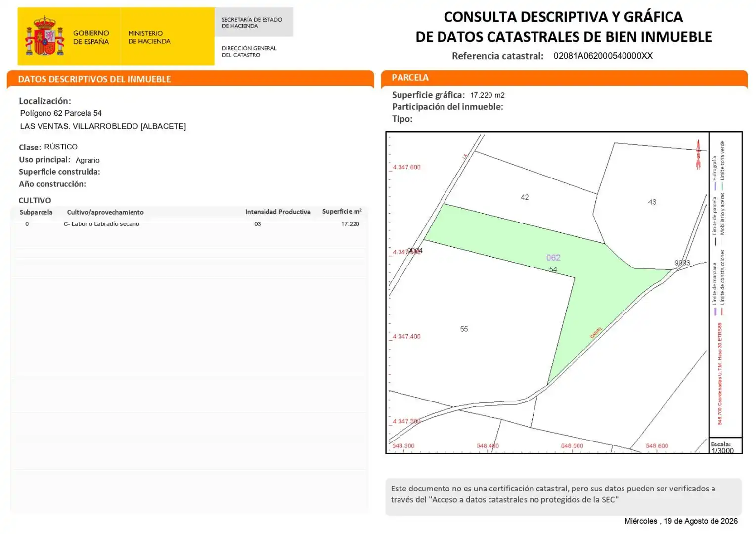Click the '548.600' easting coordinate

coord(657,446)
